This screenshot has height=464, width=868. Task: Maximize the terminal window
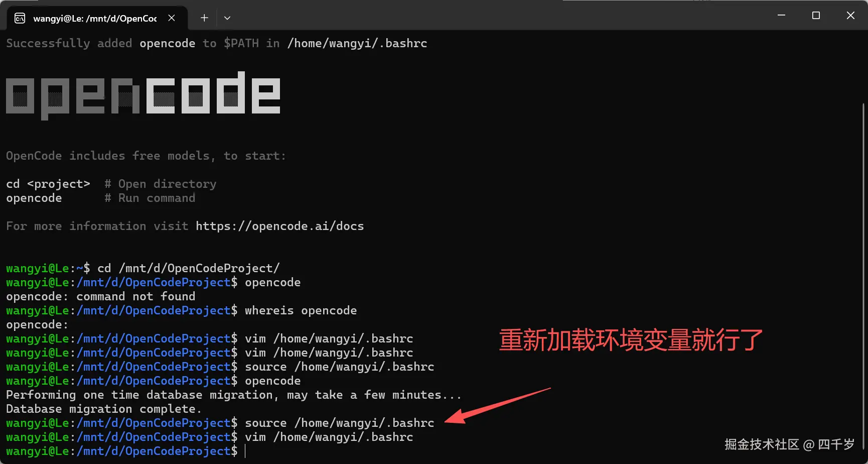pyautogui.click(x=816, y=16)
